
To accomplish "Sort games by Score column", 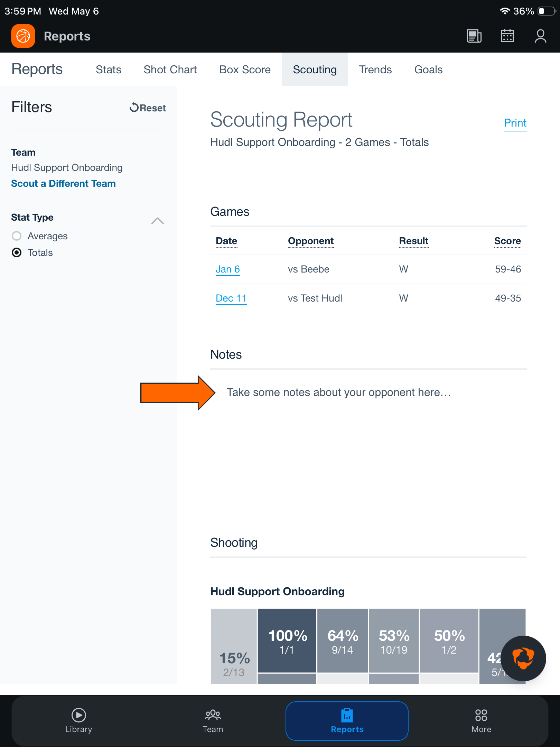I will tap(507, 241).
